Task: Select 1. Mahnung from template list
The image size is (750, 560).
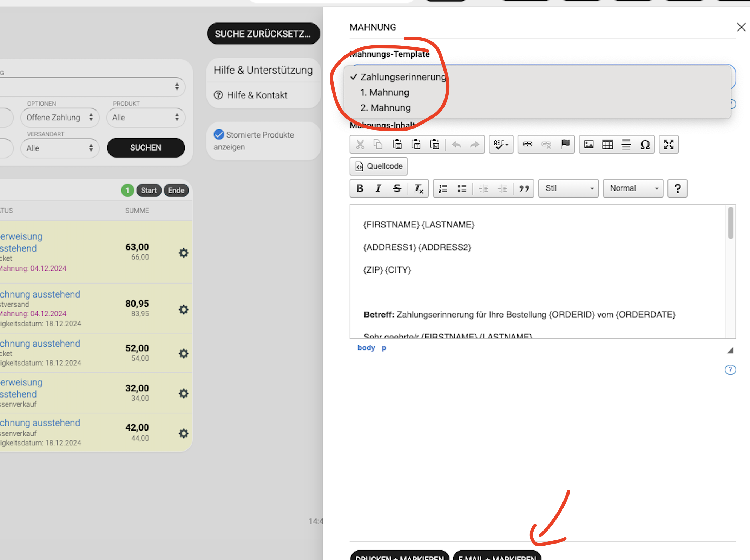Action: point(385,93)
